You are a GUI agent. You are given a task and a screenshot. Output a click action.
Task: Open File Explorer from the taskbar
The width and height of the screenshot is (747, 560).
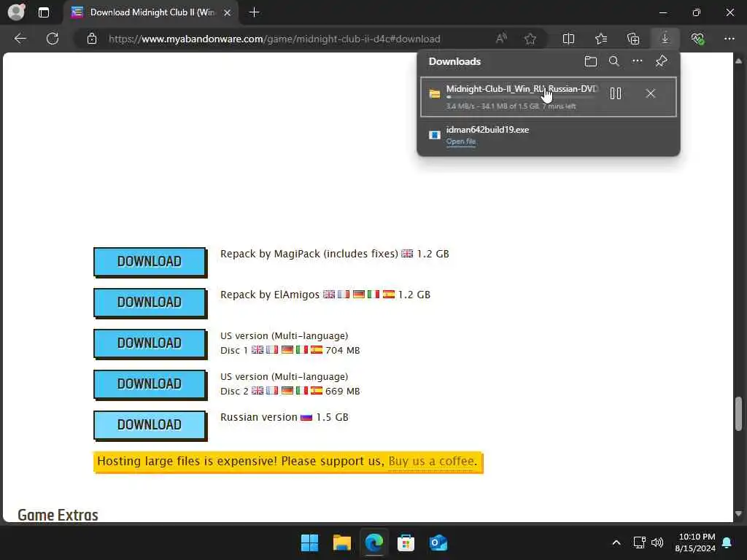[x=341, y=542]
